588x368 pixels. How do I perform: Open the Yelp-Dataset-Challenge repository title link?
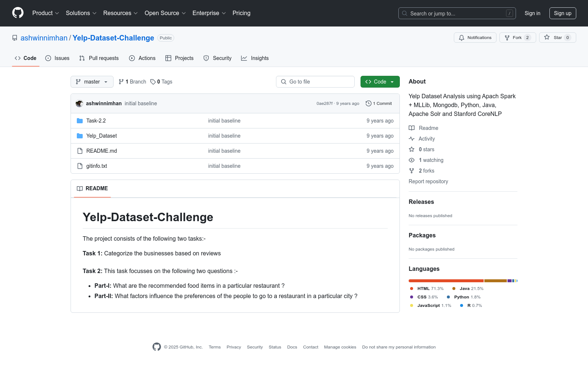tap(113, 38)
